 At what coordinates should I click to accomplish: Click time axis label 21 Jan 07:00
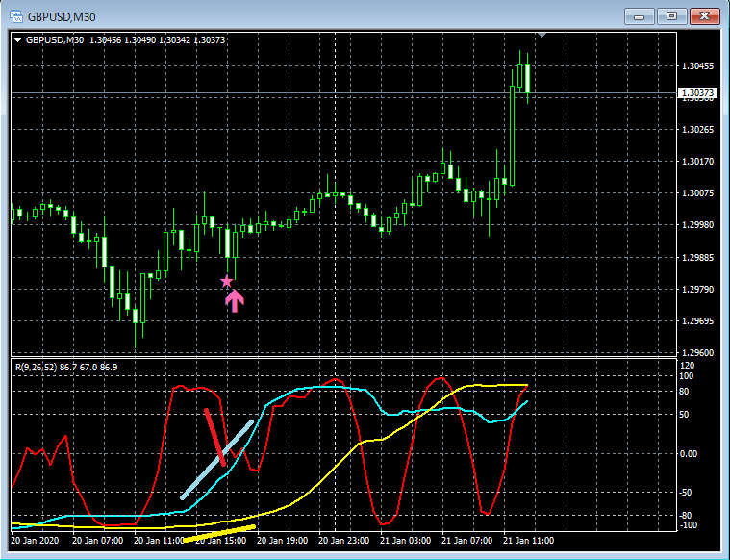click(466, 541)
